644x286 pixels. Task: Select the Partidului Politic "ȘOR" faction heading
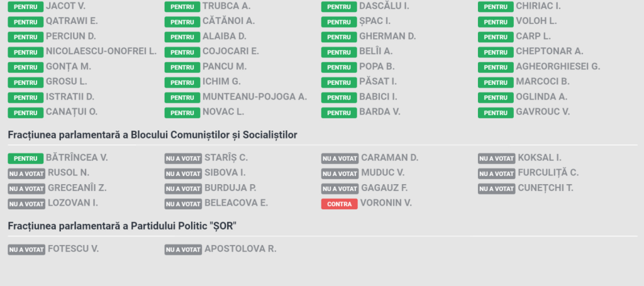click(x=123, y=226)
